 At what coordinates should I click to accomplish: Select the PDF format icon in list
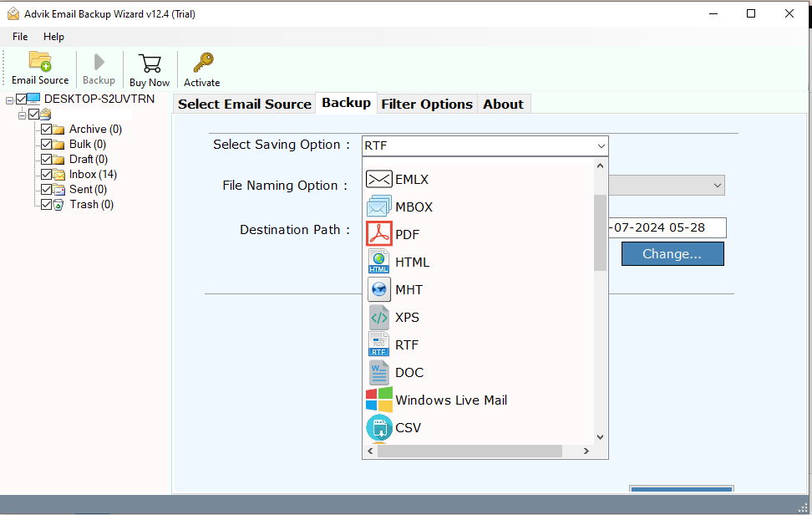(x=379, y=234)
